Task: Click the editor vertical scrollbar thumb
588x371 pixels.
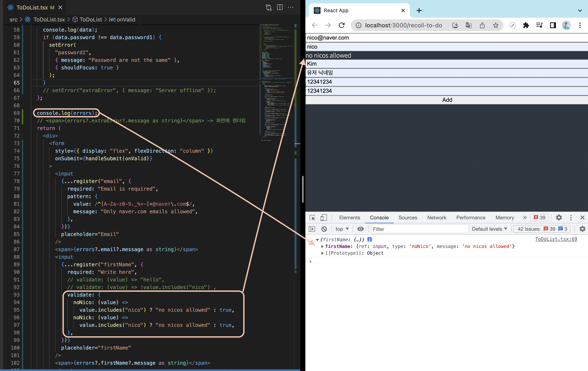Action: click(303, 189)
